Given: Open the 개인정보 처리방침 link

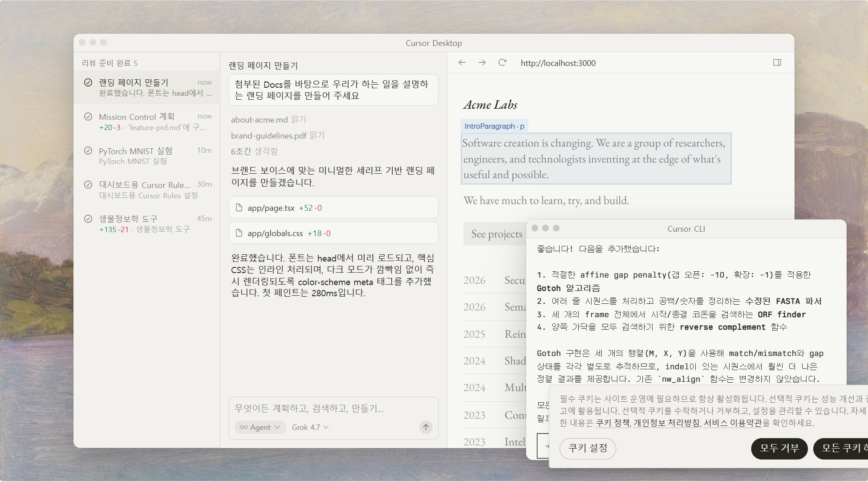Looking at the screenshot, I should click(x=666, y=423).
